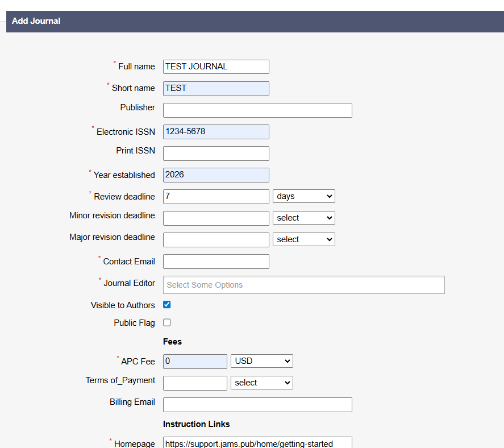Select the Electronic ISSN input box
The image size is (504, 448).
216,131
